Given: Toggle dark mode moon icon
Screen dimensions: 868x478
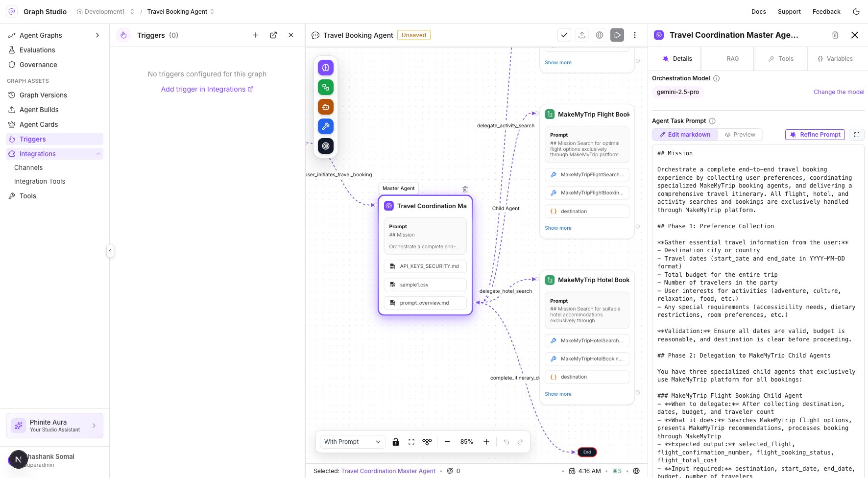Looking at the screenshot, I should pos(856,11).
